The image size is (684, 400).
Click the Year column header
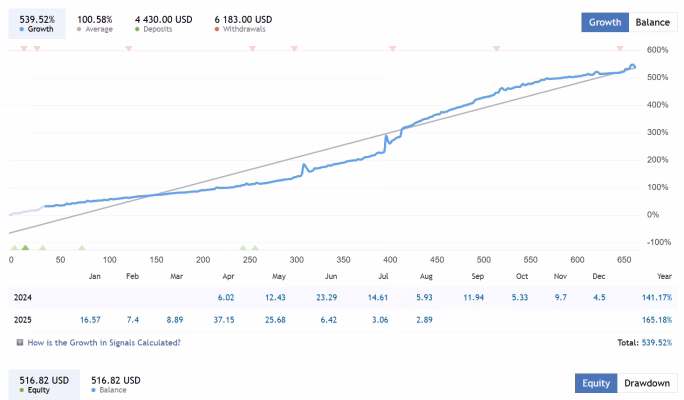664,276
